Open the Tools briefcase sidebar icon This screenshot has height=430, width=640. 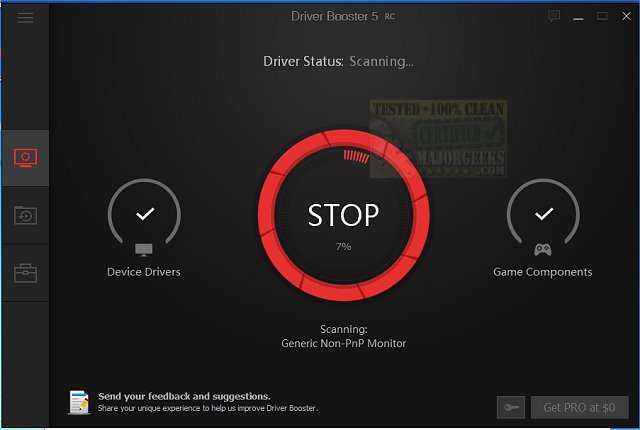point(25,273)
